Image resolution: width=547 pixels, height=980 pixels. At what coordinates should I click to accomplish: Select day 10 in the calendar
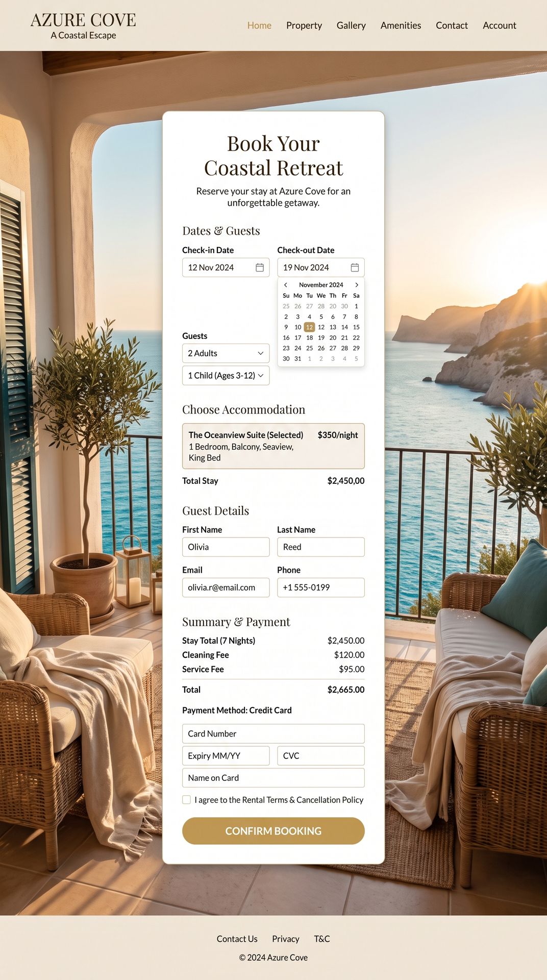click(x=297, y=327)
